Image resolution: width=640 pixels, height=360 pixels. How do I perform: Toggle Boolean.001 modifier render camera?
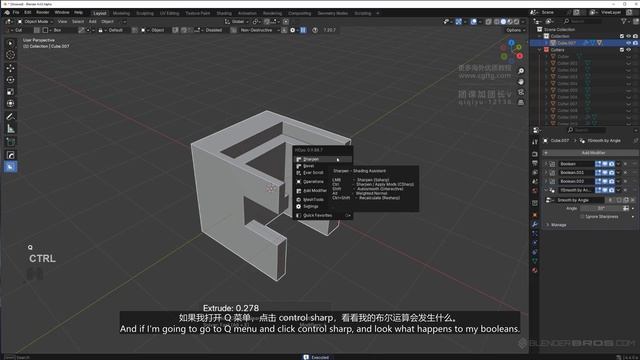tap(611, 173)
